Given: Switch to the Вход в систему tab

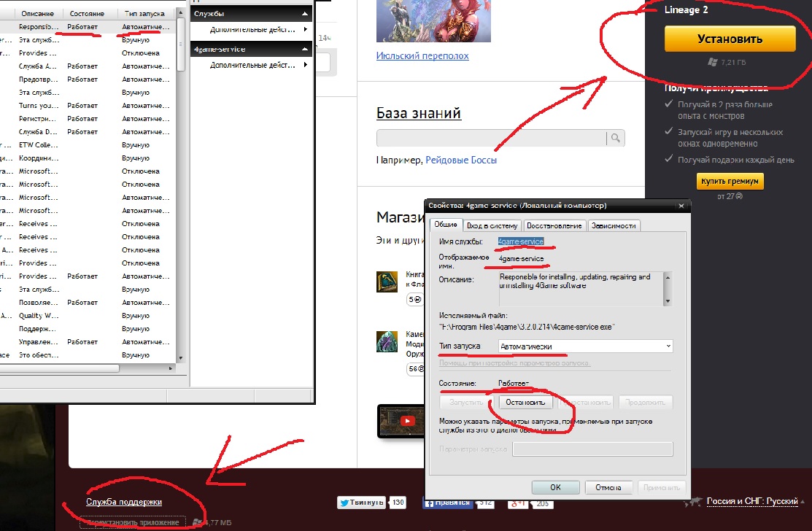Looking at the screenshot, I should tap(492, 225).
